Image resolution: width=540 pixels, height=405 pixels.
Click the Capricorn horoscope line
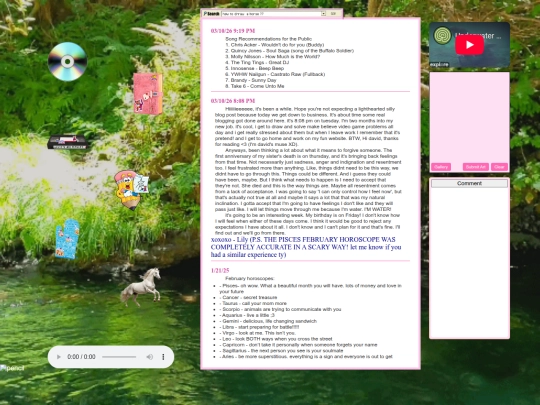coord(298,345)
